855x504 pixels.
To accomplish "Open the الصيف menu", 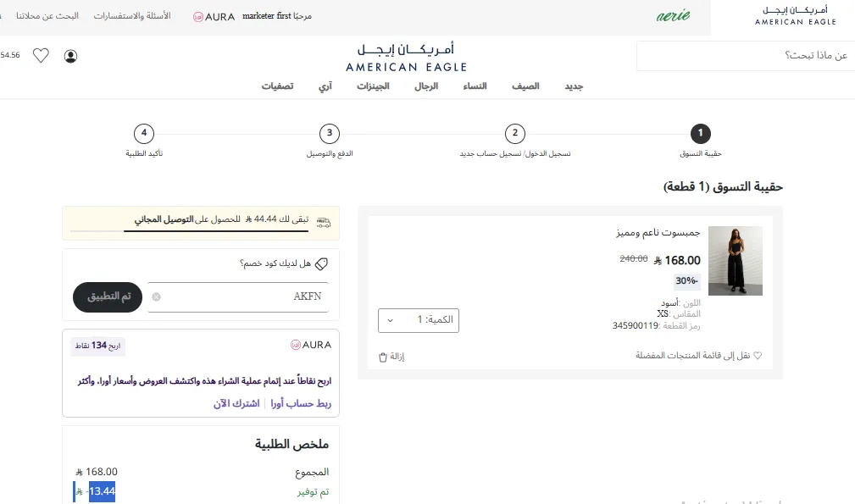I will tap(525, 86).
